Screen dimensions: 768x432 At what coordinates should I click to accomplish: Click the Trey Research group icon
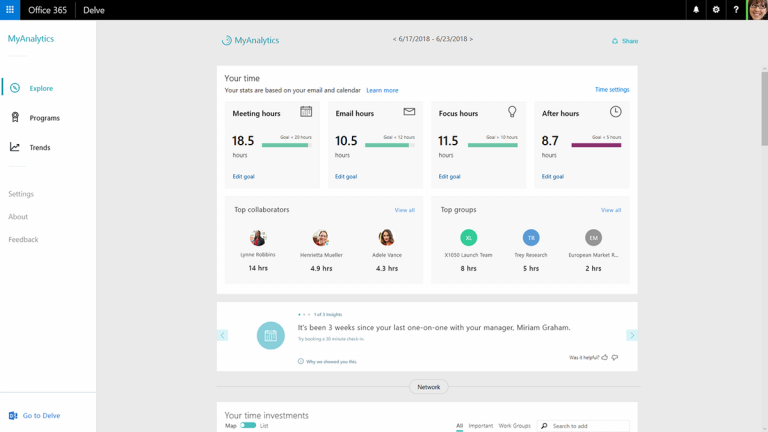click(531, 238)
